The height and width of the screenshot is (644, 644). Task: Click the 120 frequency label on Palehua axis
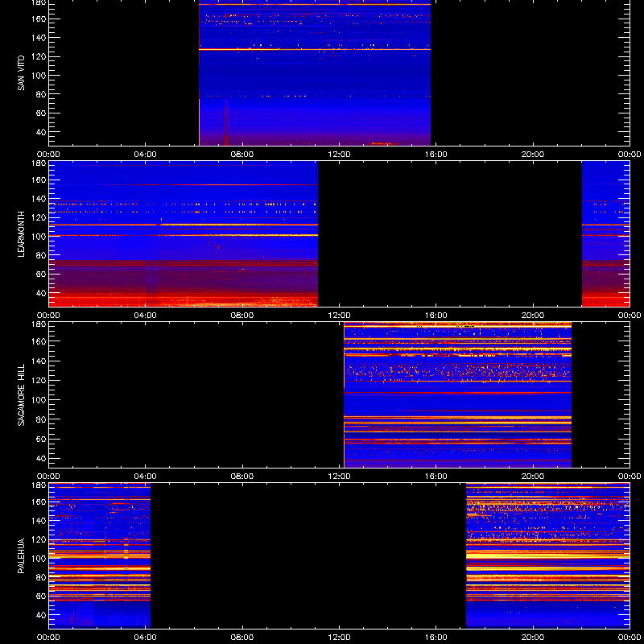[39, 539]
